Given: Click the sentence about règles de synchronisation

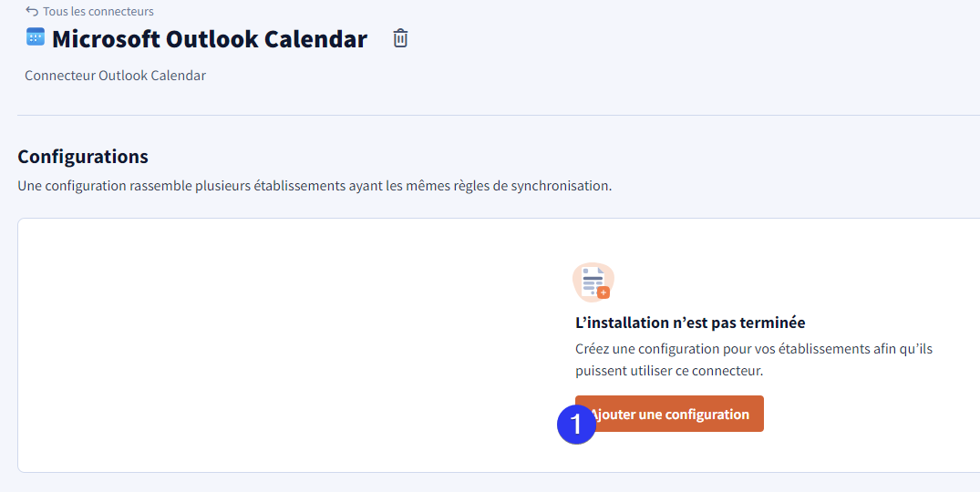Looking at the screenshot, I should 315,186.
